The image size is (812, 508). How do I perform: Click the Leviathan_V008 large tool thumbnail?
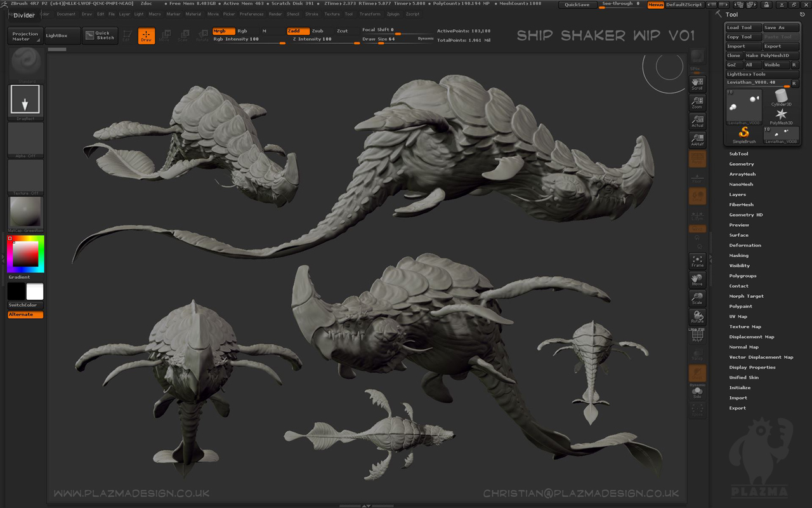tap(744, 107)
